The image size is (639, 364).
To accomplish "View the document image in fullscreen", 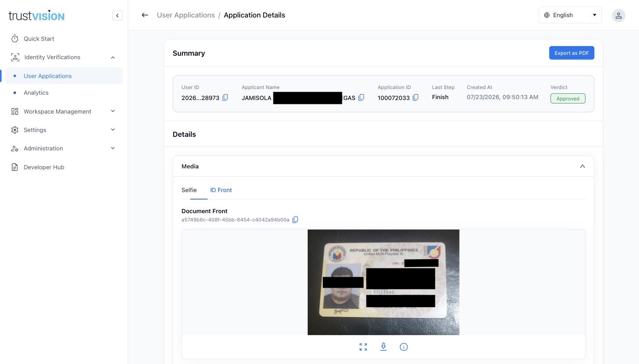I will [363, 347].
